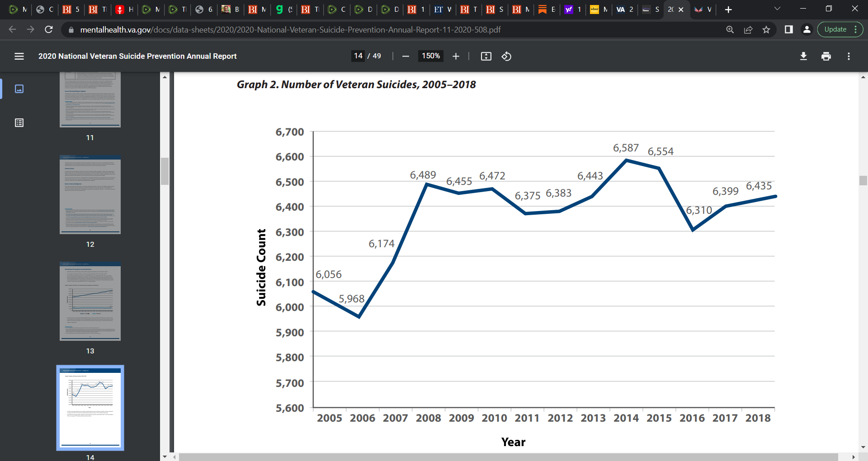Click the Update button
Image resolution: width=868 pixels, height=461 pixels.
coord(835,29)
